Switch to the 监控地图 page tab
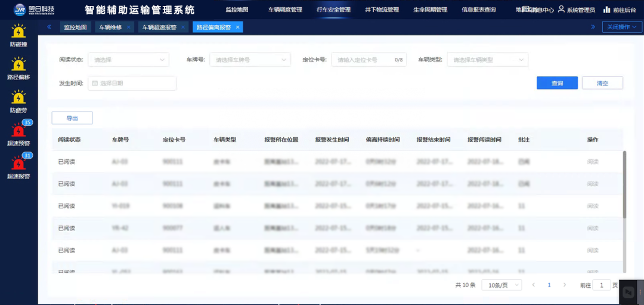 tap(75, 27)
